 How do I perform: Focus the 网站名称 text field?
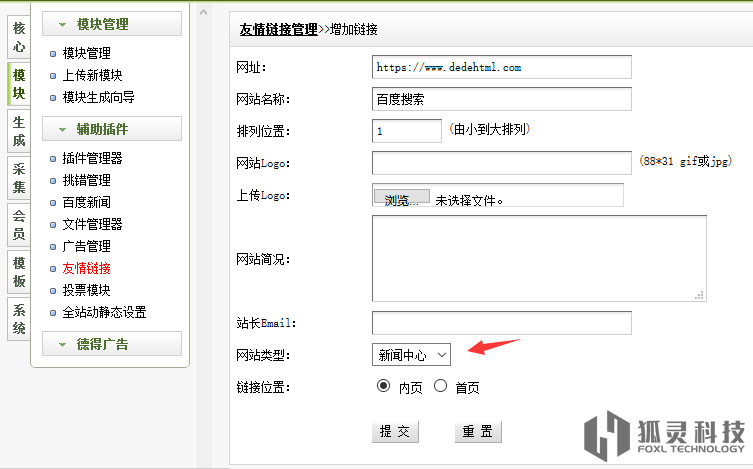click(x=501, y=99)
